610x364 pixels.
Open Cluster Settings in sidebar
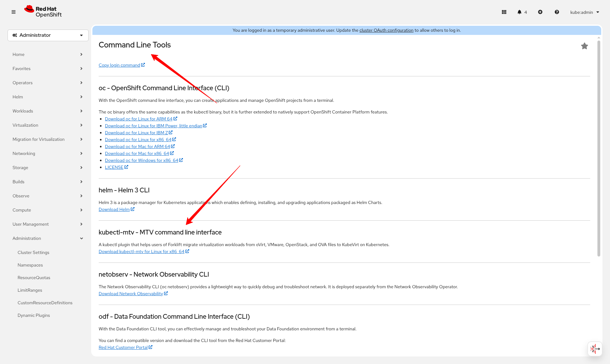tap(33, 252)
